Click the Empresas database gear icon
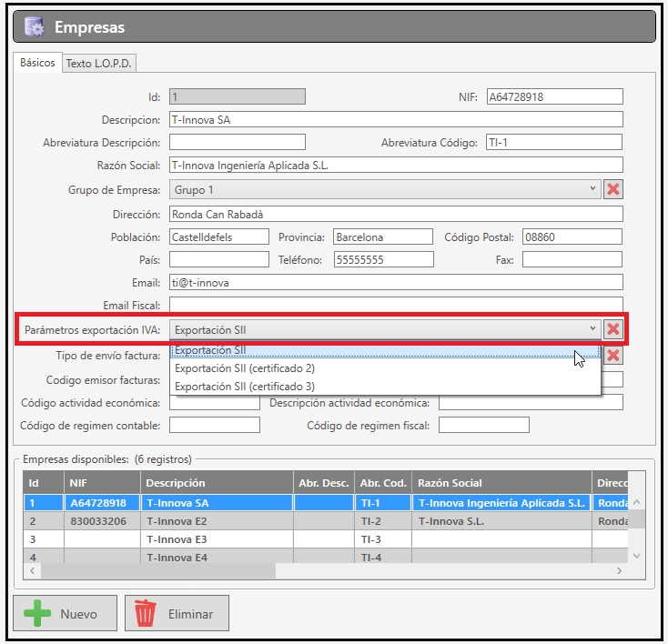 (34, 27)
